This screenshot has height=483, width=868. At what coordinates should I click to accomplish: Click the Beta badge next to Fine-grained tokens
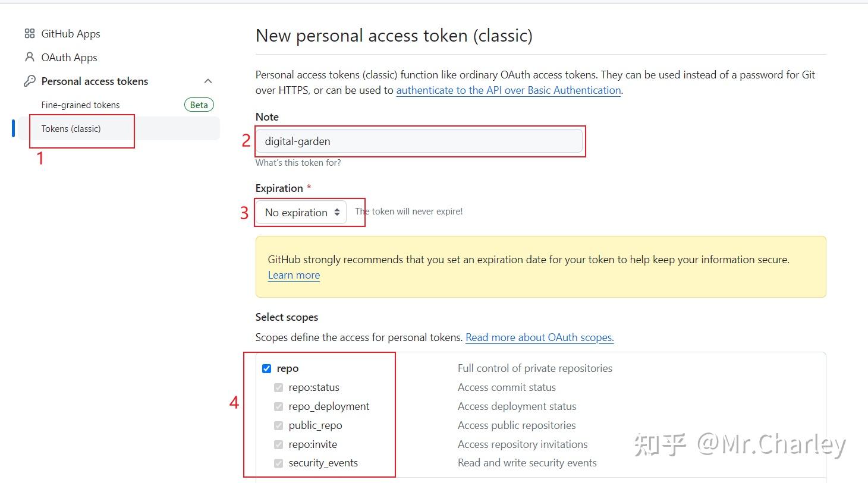[x=199, y=105]
